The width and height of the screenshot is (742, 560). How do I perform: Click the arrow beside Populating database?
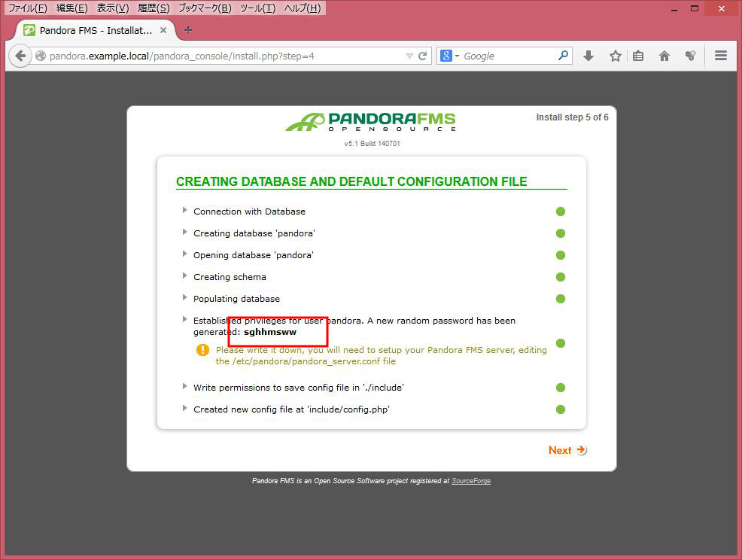[184, 297]
